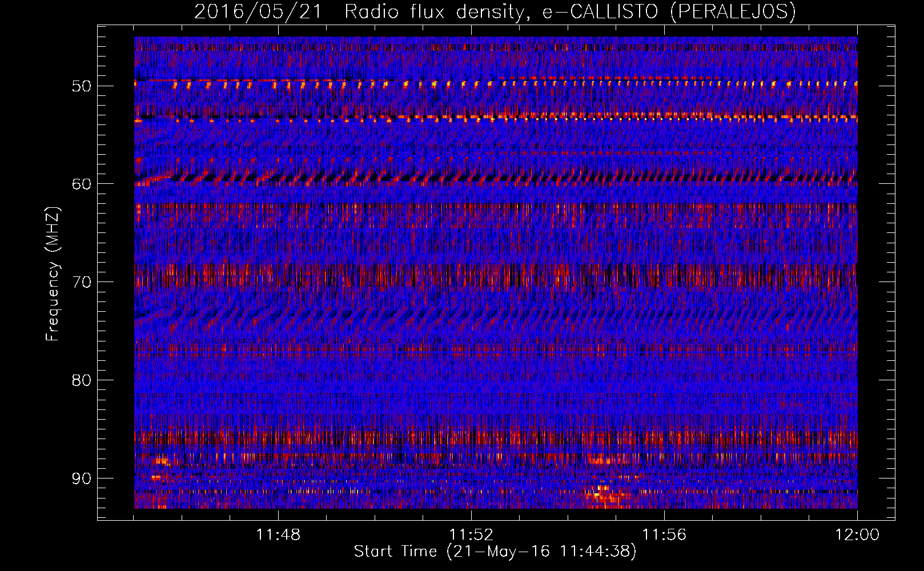
Task: Click the 90 frequency tick label
Action: pyautogui.click(x=82, y=478)
